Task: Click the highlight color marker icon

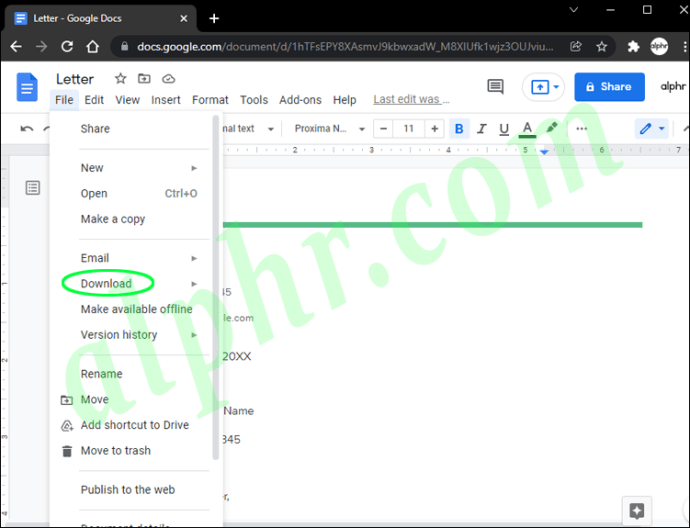Action: pos(552,128)
